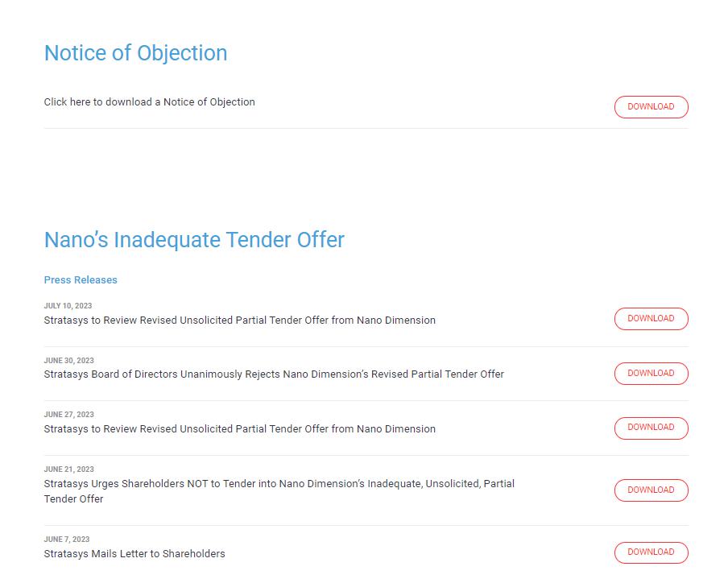Open the June 27 'Stratasys to Review Revised' title
728x579 pixels.
coord(239,429)
